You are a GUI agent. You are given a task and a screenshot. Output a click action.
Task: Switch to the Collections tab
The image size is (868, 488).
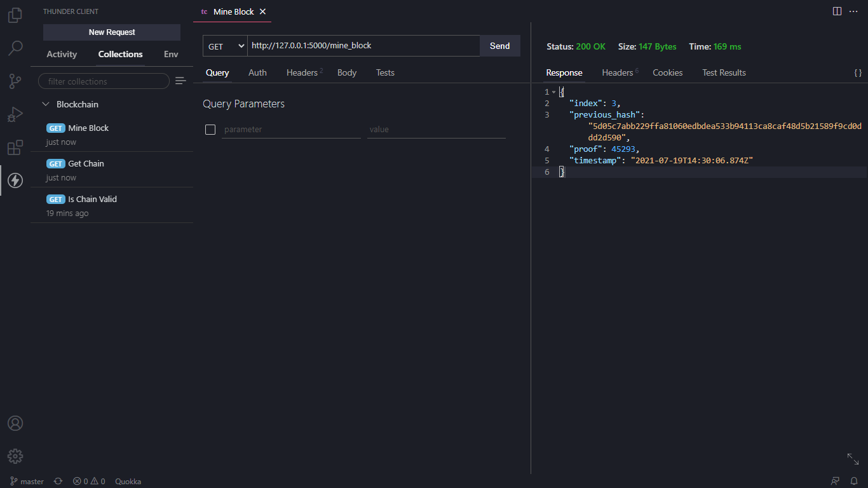[x=120, y=54]
